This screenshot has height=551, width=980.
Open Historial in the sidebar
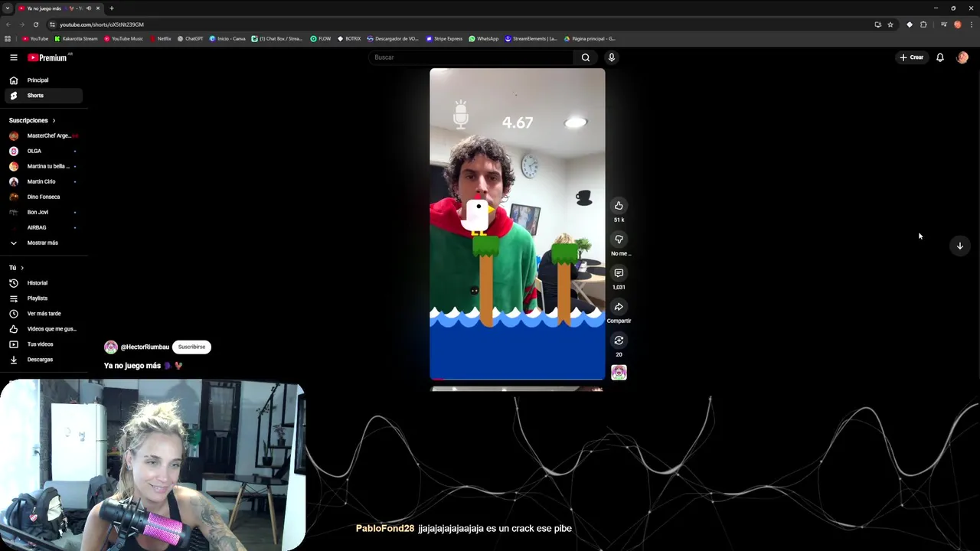click(42, 283)
